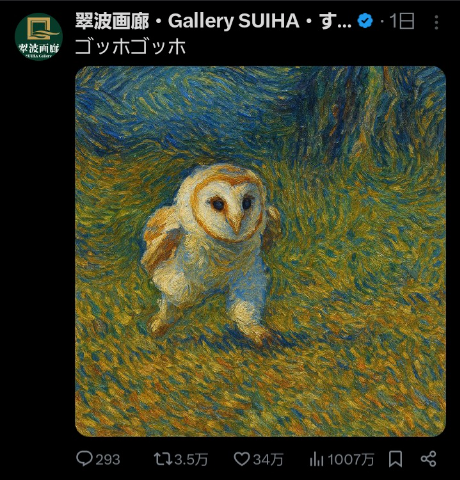View post analytics bar chart icon
This screenshot has width=460, height=480.
[x=316, y=459]
